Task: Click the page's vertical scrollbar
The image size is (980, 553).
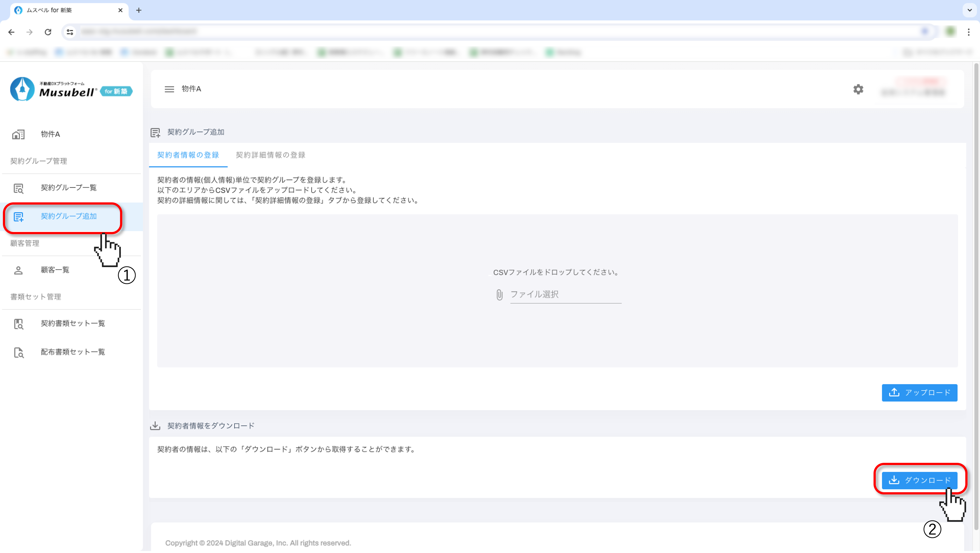Action: (x=976, y=297)
